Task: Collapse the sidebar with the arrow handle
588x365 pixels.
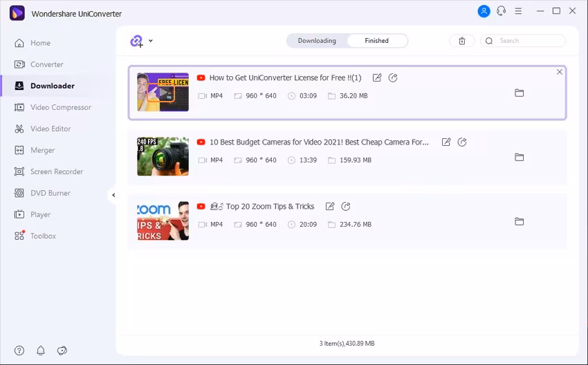Action: 113,195
